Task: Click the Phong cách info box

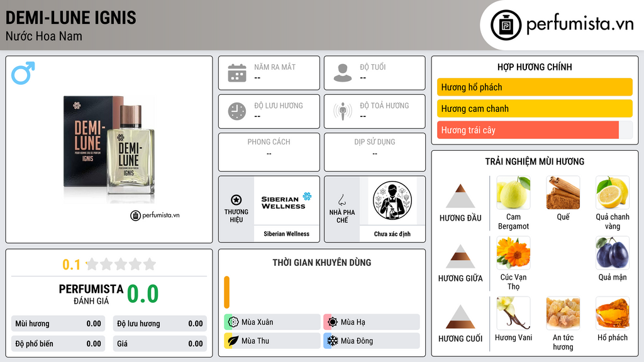Action: click(269, 152)
